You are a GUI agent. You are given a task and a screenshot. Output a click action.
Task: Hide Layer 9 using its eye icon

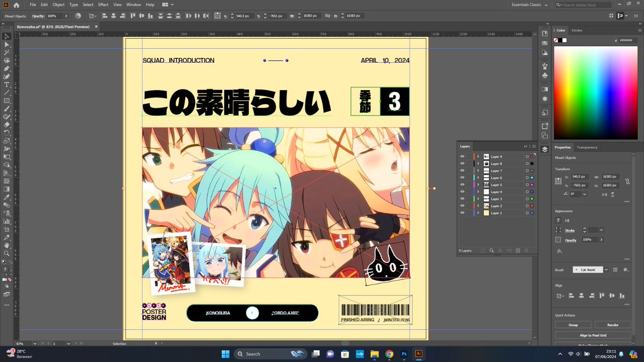coord(462,157)
